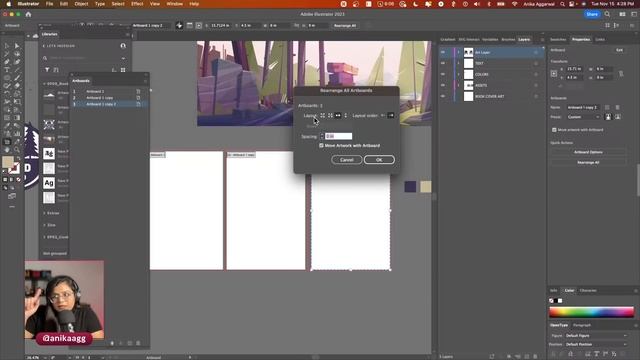640x360 pixels.
Task: Click Rearrange All in the control bar
Action: pos(345,26)
